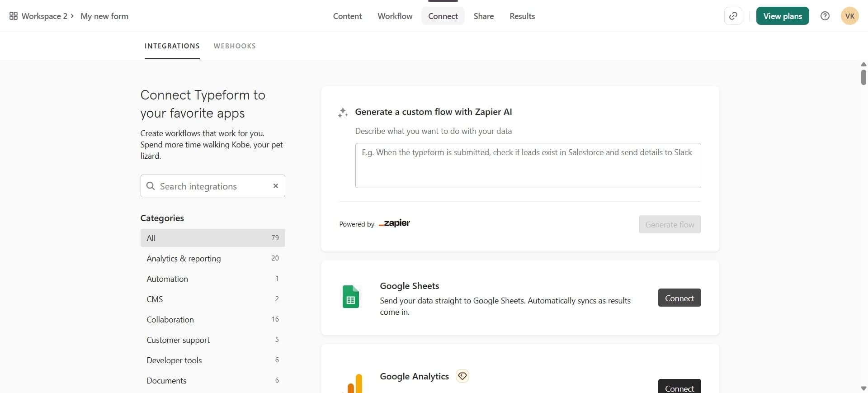Click the scrollbar down arrow

[863, 388]
